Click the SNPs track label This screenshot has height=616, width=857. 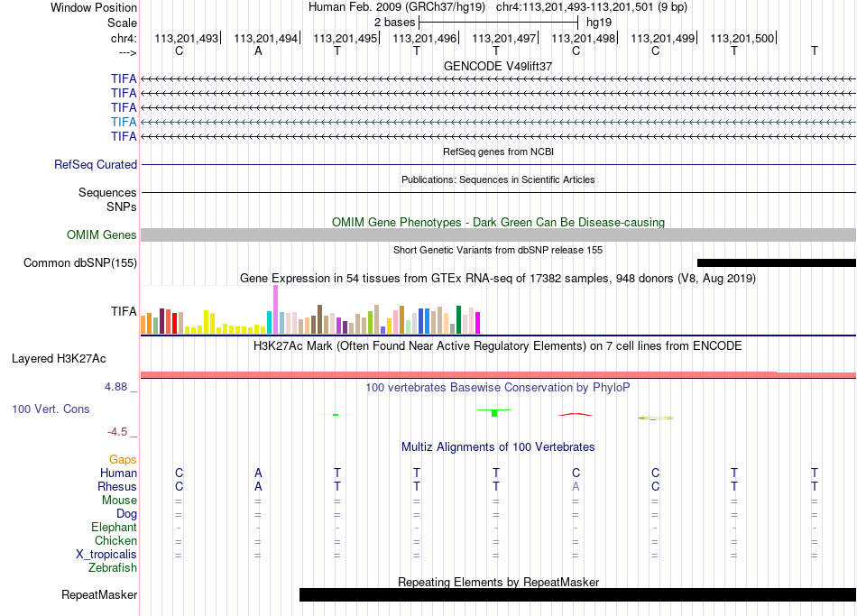(122, 207)
